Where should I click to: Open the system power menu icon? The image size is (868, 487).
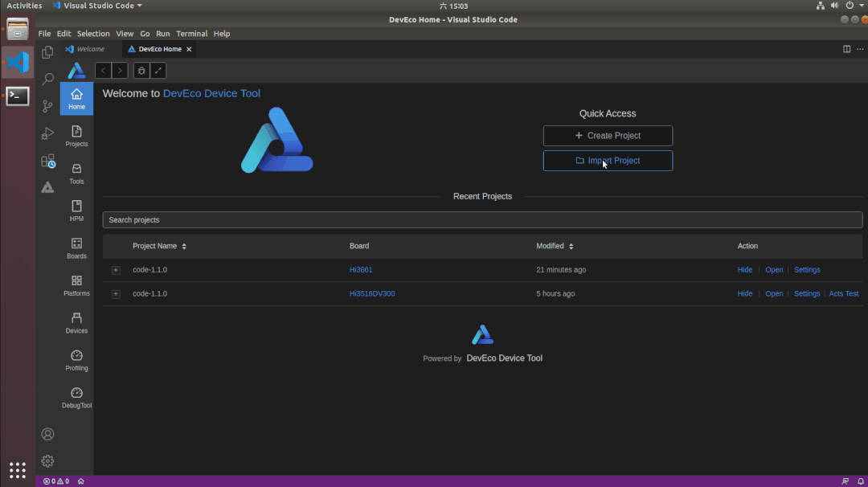pyautogui.click(x=850, y=6)
